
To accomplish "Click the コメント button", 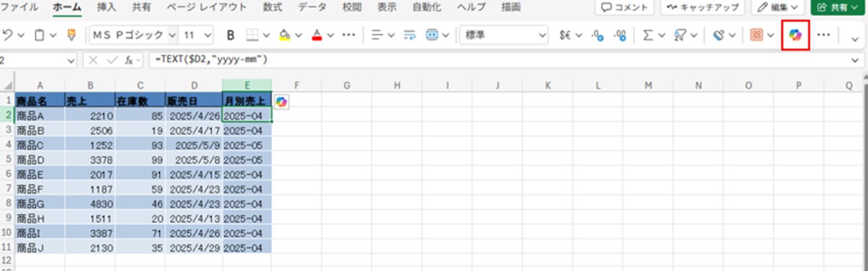I will click(624, 7).
